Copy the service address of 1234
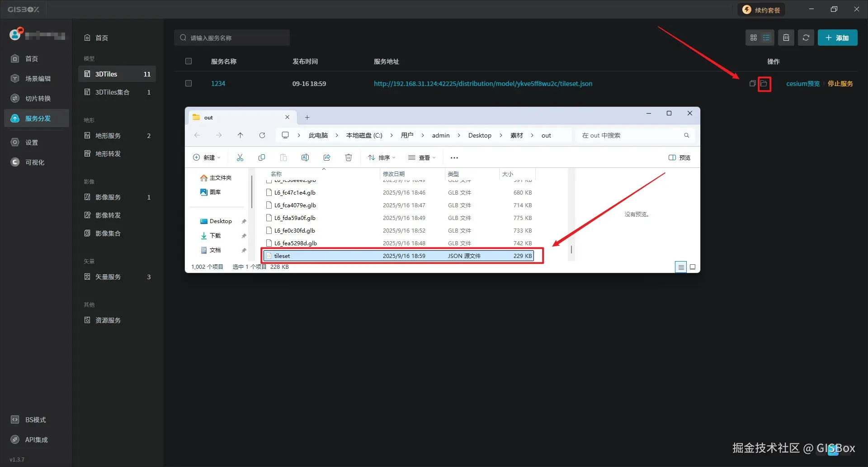 (752, 84)
